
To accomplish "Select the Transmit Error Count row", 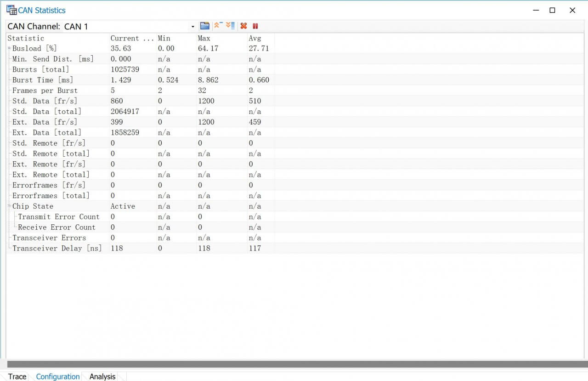I will (x=58, y=216).
